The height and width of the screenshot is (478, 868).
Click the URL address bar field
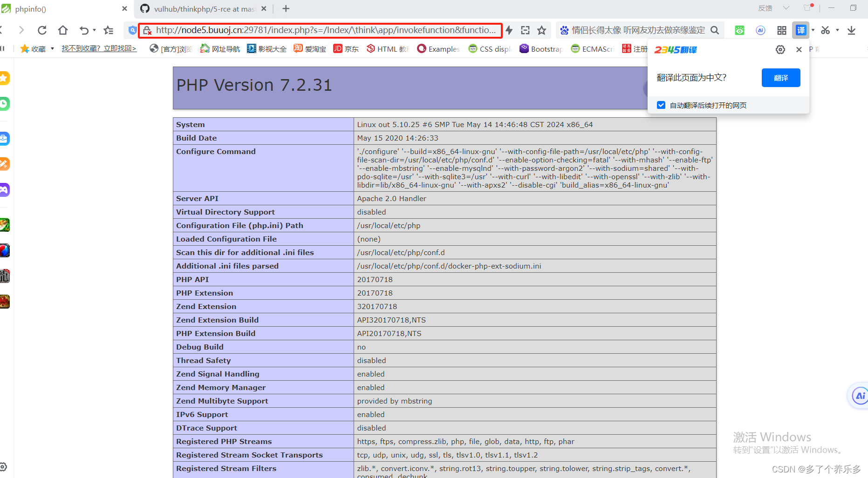coord(326,30)
